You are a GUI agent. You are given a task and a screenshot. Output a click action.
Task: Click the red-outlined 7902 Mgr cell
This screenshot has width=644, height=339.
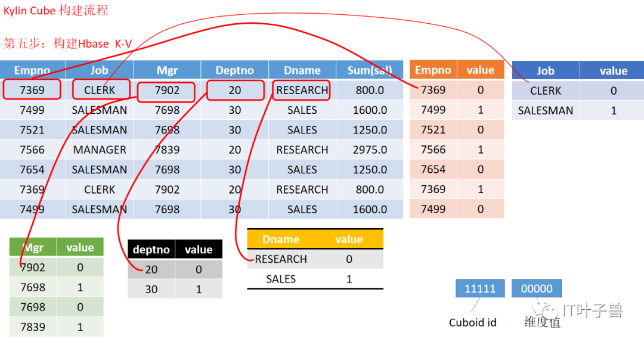[166, 92]
